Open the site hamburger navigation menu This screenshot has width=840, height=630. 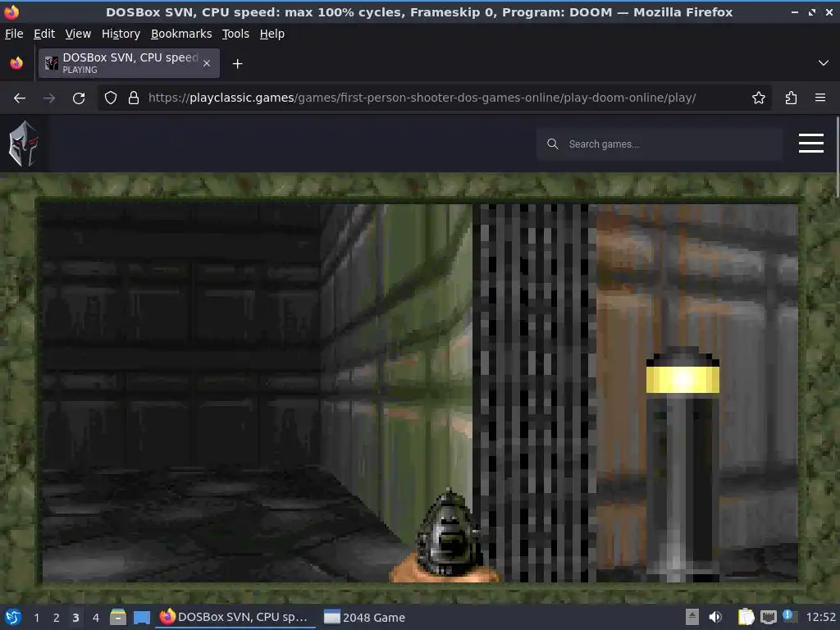811,143
